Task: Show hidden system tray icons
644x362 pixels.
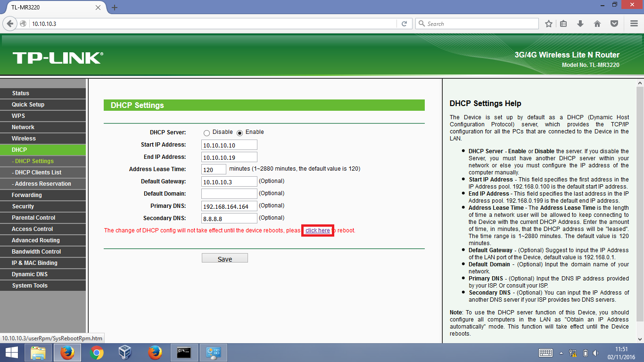Action: pyautogui.click(x=561, y=353)
